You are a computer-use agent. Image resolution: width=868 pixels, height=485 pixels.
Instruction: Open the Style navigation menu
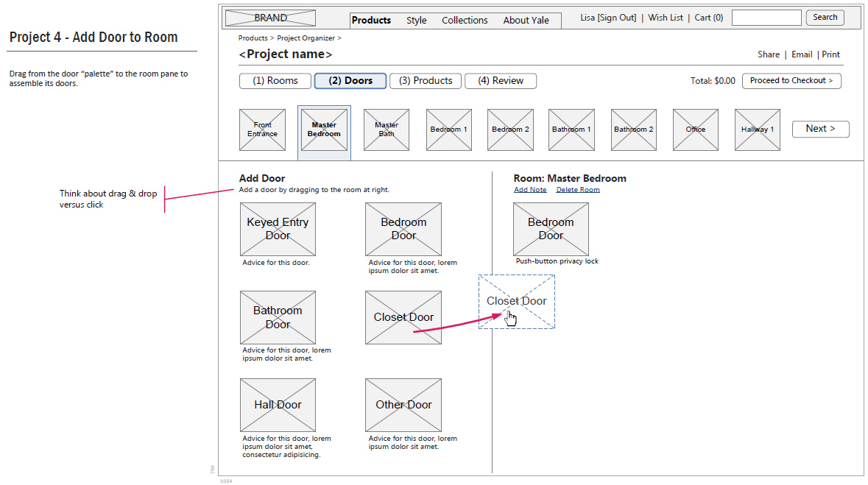click(x=416, y=21)
